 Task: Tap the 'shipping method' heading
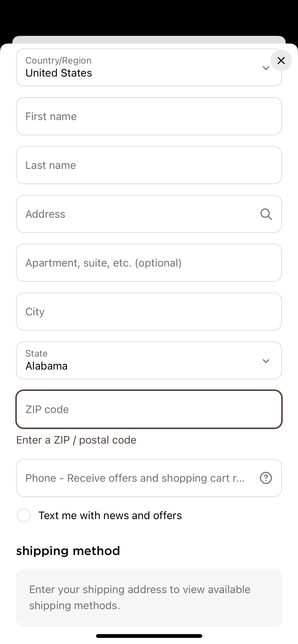[x=68, y=551]
